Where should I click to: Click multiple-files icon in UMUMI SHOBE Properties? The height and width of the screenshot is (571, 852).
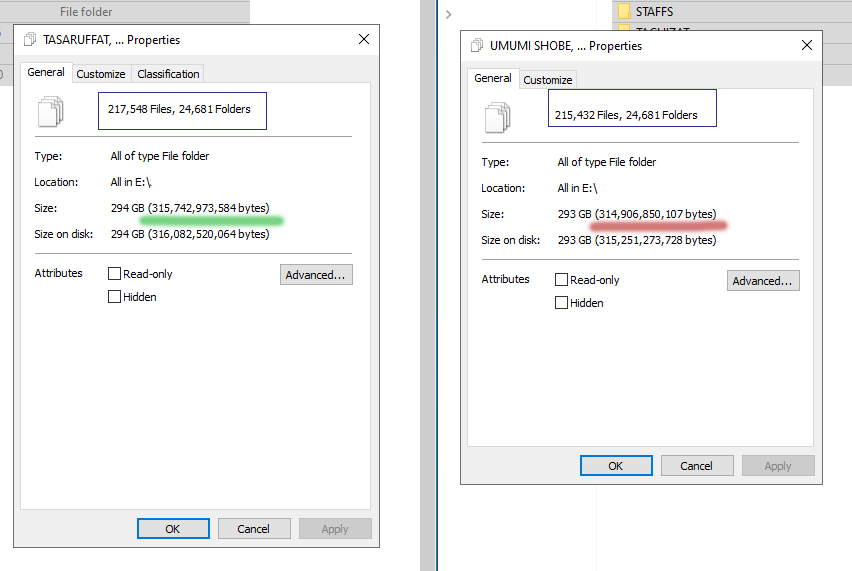click(498, 117)
